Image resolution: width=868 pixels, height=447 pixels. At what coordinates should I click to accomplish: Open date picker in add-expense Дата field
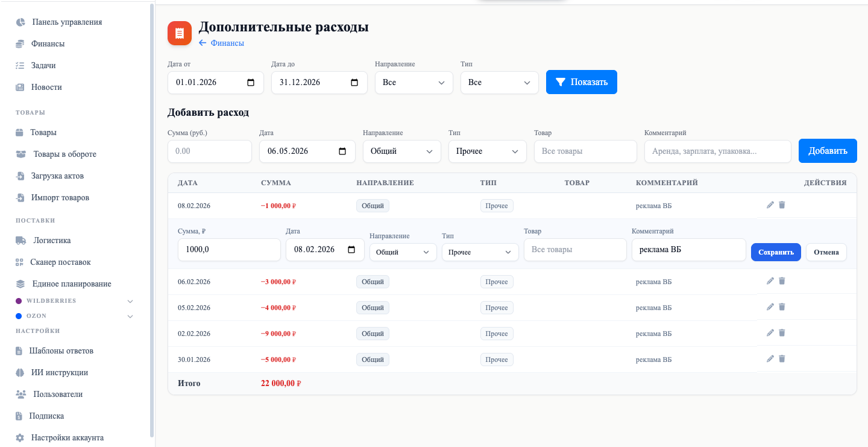pos(342,151)
